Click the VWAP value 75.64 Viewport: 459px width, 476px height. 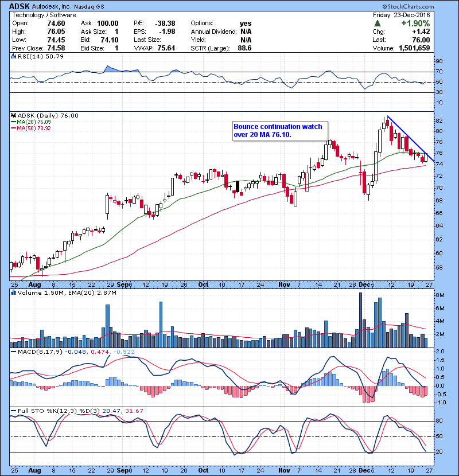click(166, 48)
